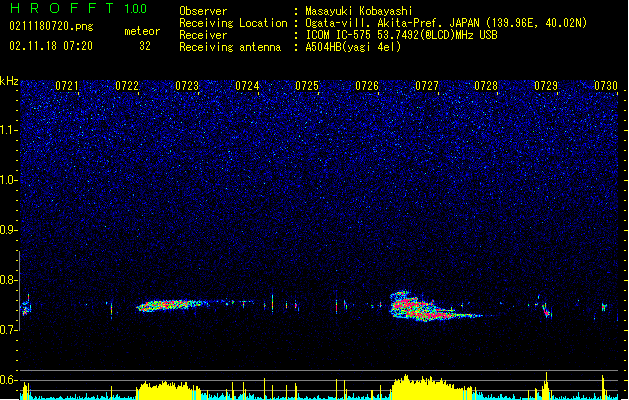
Task: Click the Receiving antenna label
Action: [230, 47]
